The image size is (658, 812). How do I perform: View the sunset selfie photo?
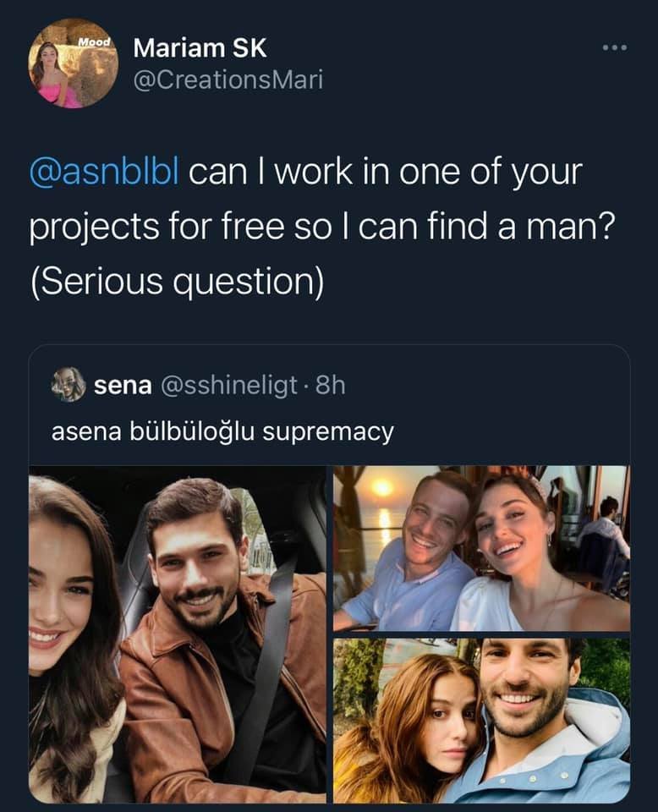[481, 547]
